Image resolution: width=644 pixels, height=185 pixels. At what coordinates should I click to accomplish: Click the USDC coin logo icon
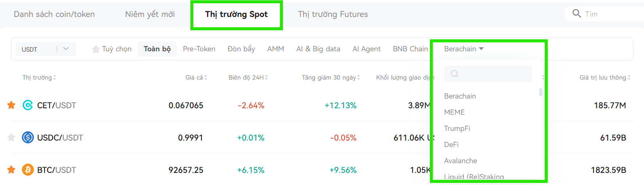(x=27, y=138)
